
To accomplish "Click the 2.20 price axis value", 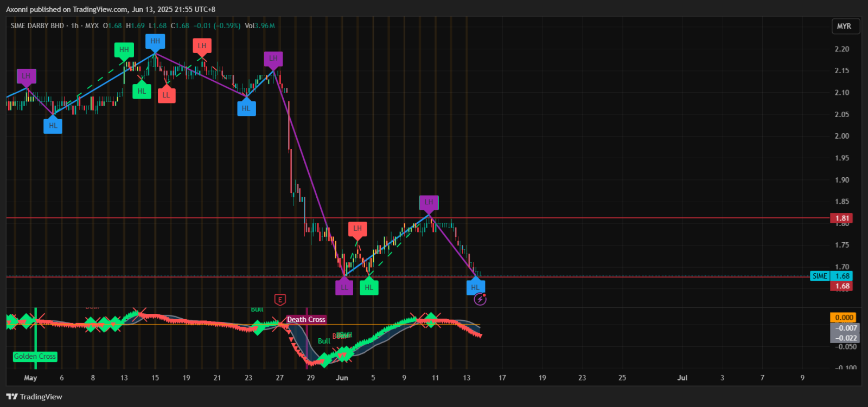I will 842,49.
